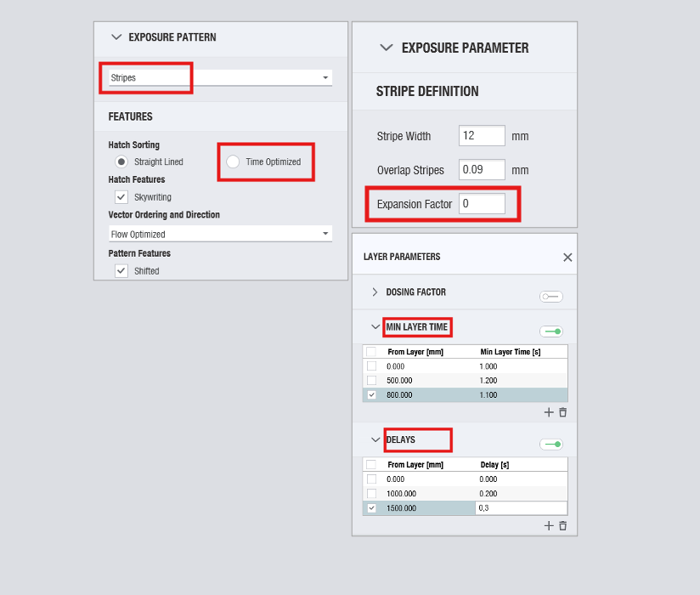The image size is (700, 595).
Task: Collapse the Exposure Pattern section
Action: pos(117,37)
